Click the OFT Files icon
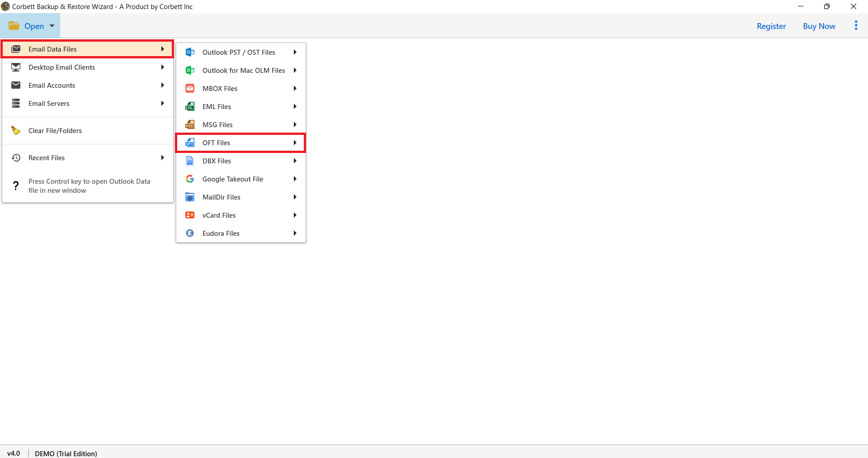This screenshot has width=868, height=458. point(190,143)
